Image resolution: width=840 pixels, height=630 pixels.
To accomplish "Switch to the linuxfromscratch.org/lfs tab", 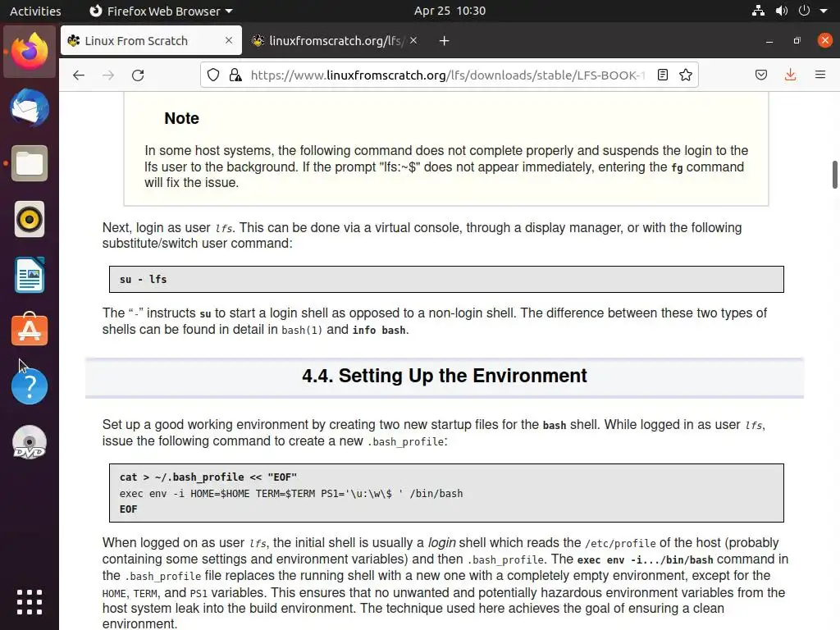I will (335, 40).
